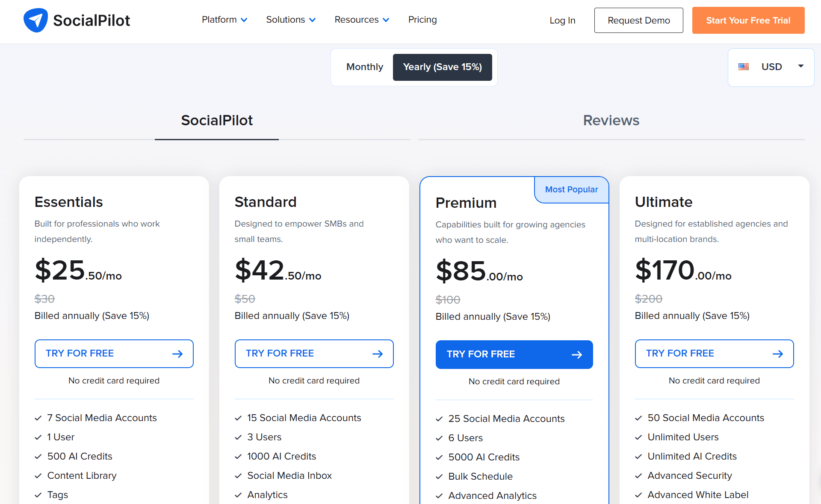Select Yearly (Save 15%) billing

click(442, 67)
